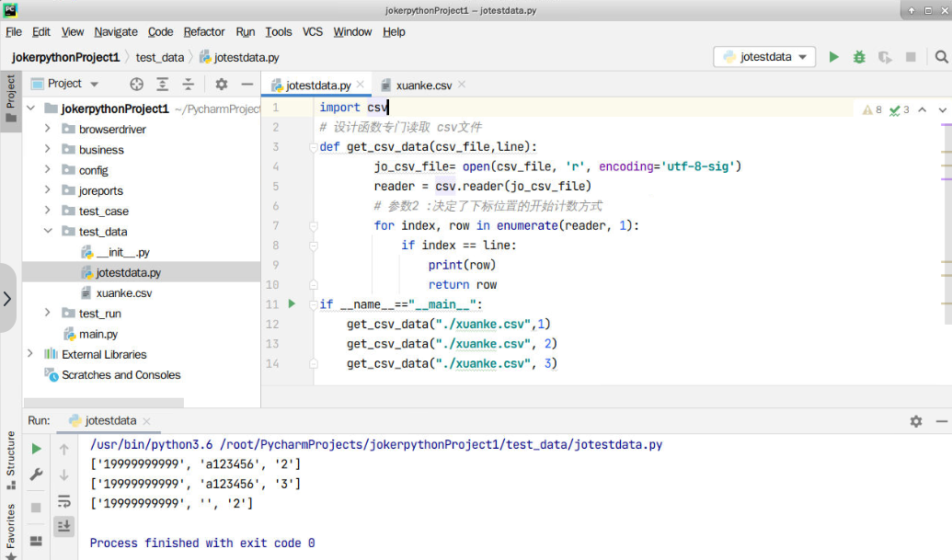Screen dimensions: 952x560
Task: Toggle scroll to end in console
Action: pyautogui.click(x=63, y=525)
